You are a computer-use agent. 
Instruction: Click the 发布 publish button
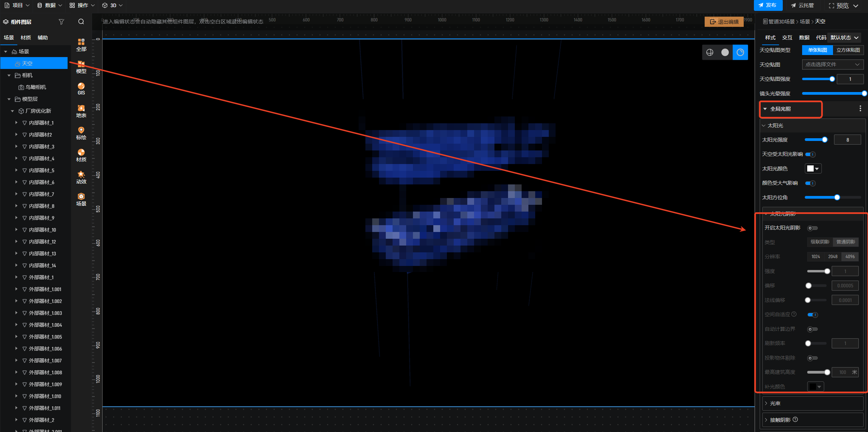point(768,5)
